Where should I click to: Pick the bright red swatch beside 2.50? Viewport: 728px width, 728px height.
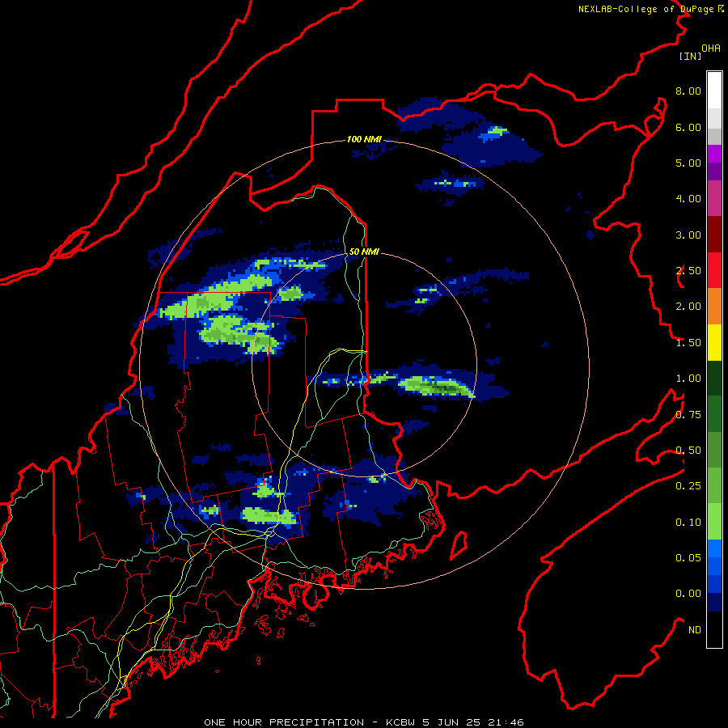[714, 270]
